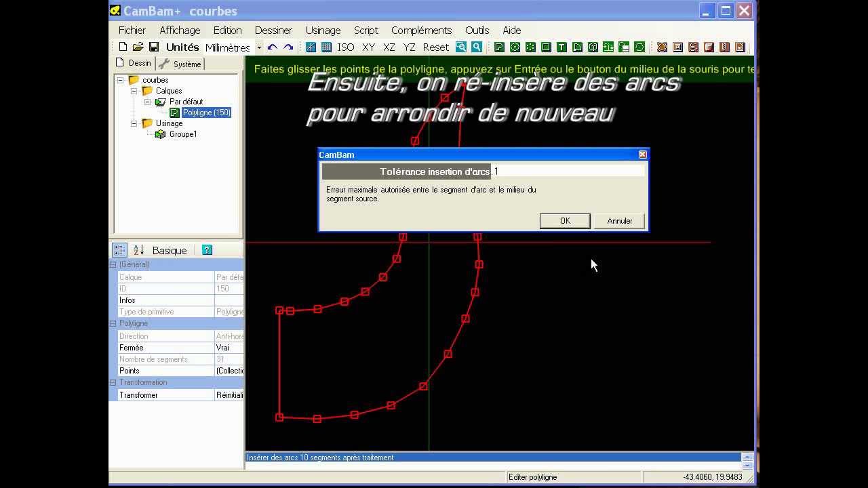
Task: Collapse the Polyligne property group
Action: point(113,323)
